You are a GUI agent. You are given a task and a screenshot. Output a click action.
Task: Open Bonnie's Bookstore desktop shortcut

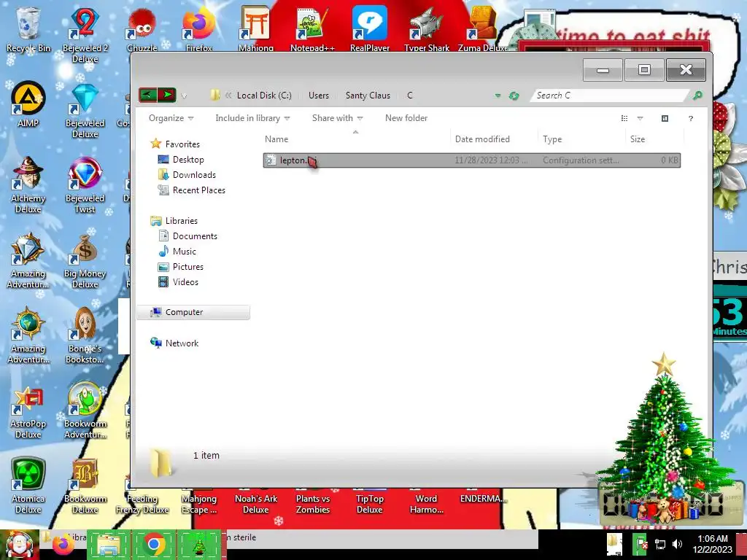pyautogui.click(x=85, y=335)
